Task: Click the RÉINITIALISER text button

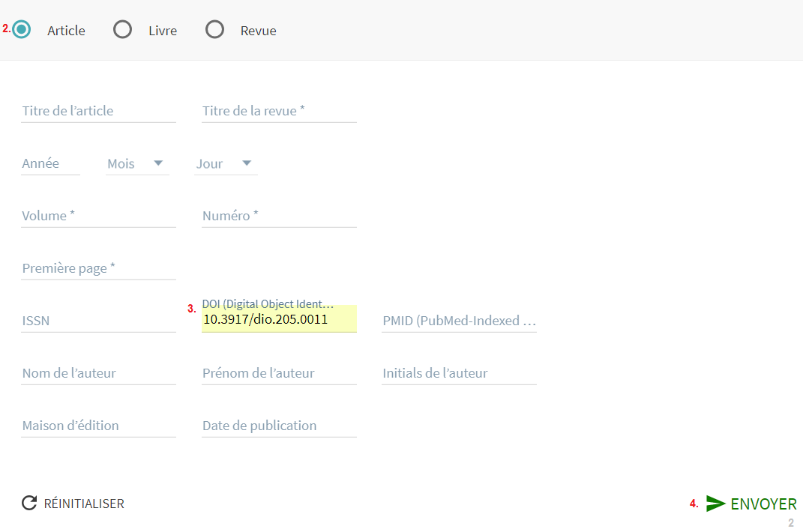Action: [x=84, y=504]
